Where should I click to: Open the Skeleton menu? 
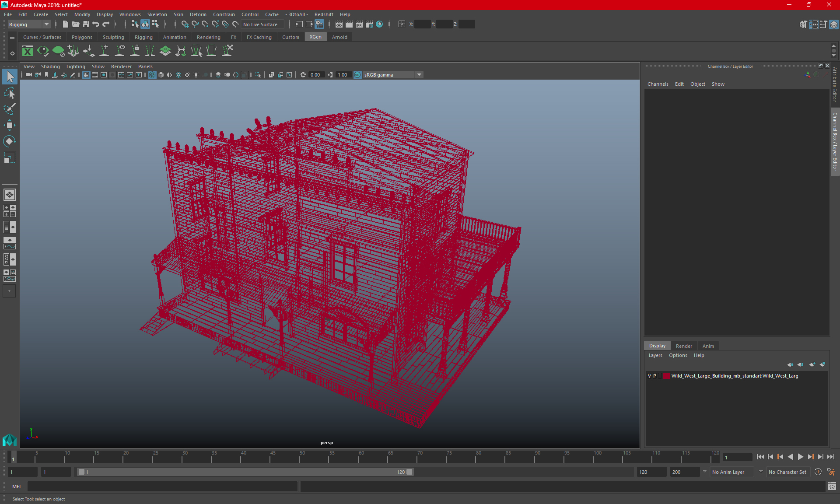click(157, 14)
